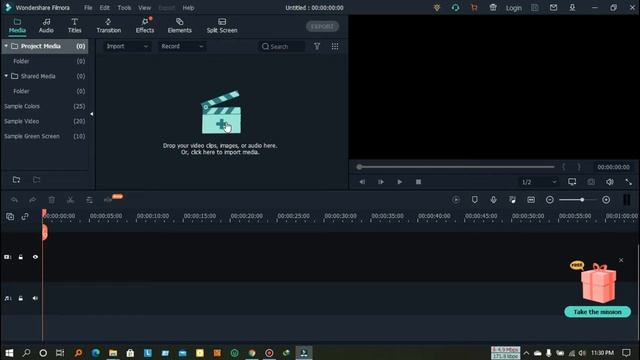The height and width of the screenshot is (360, 640).
Task: Open the Edit menu
Action: click(104, 8)
